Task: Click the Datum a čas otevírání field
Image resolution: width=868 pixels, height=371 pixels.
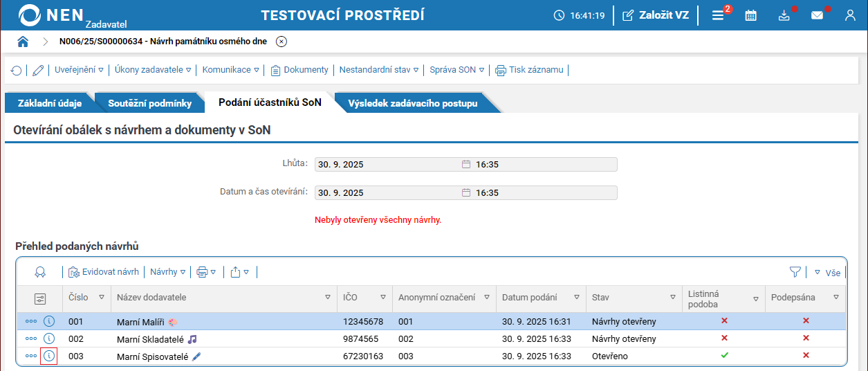Action: (465, 192)
